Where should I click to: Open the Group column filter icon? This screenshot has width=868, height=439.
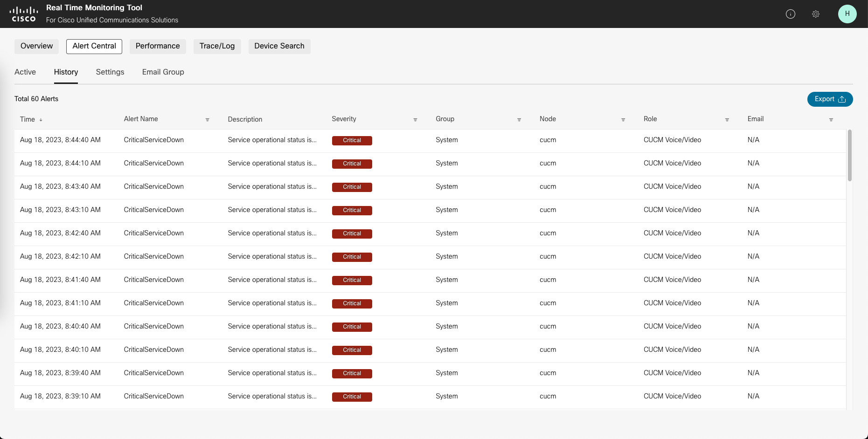tap(519, 120)
